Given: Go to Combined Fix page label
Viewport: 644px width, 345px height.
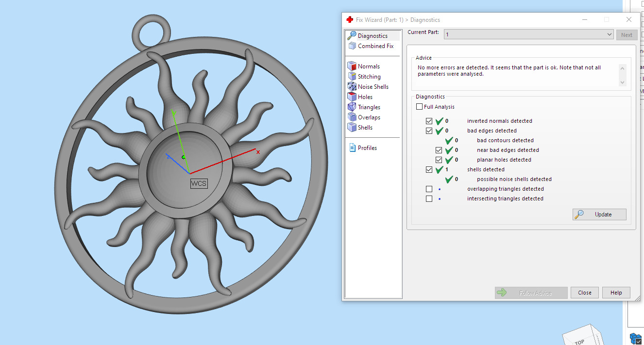Looking at the screenshot, I should pos(376,46).
